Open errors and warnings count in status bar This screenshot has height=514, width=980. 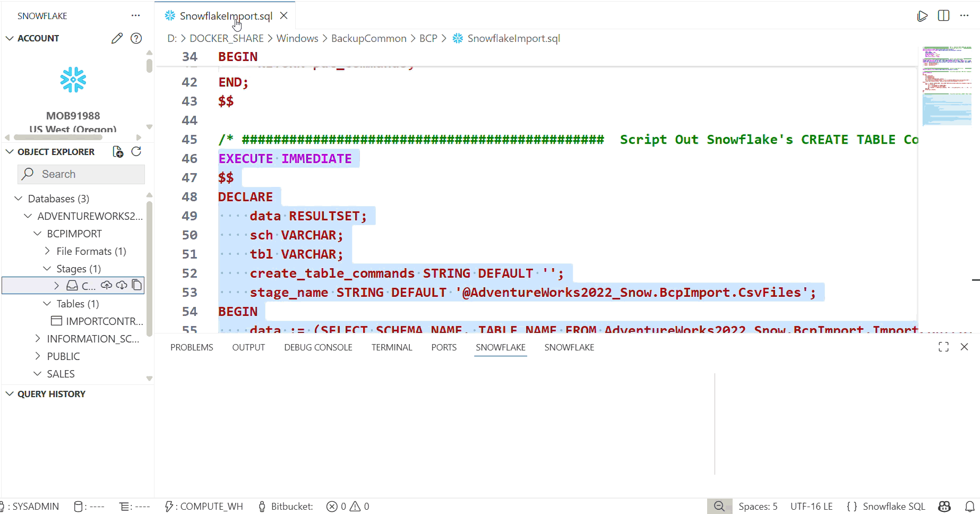coord(348,507)
